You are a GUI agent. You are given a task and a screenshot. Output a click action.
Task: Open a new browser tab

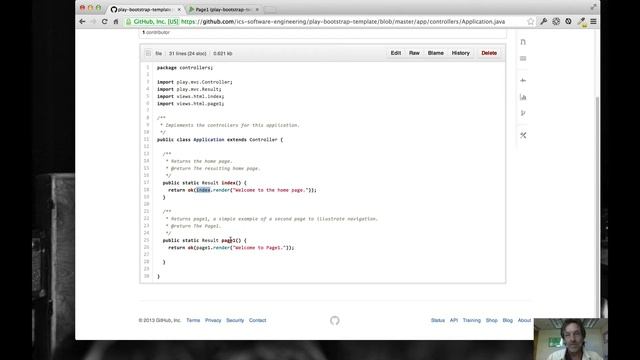click(x=269, y=9)
